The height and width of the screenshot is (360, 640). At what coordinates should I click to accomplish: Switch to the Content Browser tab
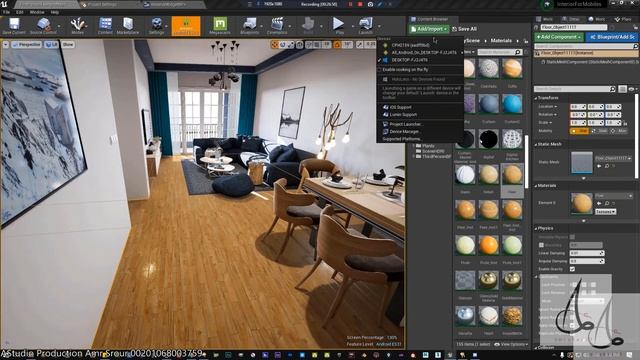[432, 19]
